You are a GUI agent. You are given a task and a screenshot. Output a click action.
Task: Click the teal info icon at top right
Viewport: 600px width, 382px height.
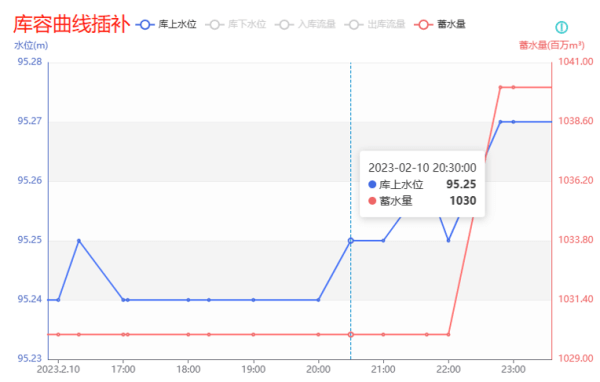tap(561, 27)
